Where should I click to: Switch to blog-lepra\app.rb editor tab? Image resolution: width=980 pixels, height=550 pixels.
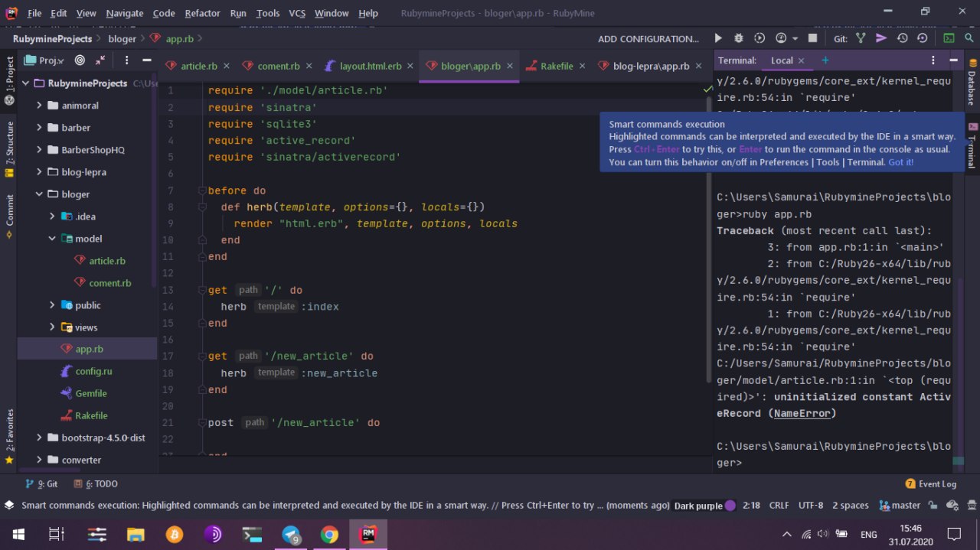[x=651, y=66]
